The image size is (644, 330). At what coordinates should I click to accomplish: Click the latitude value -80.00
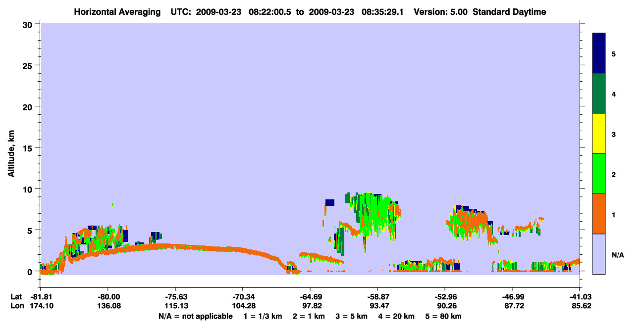pyautogui.click(x=107, y=296)
